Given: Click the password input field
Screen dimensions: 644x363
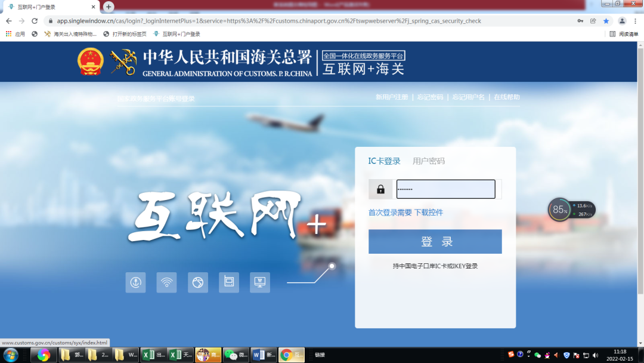Looking at the screenshot, I should pos(445,189).
